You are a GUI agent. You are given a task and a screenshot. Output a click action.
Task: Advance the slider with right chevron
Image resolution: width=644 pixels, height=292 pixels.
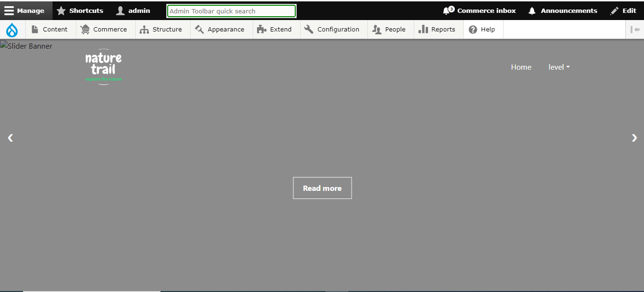[634, 138]
